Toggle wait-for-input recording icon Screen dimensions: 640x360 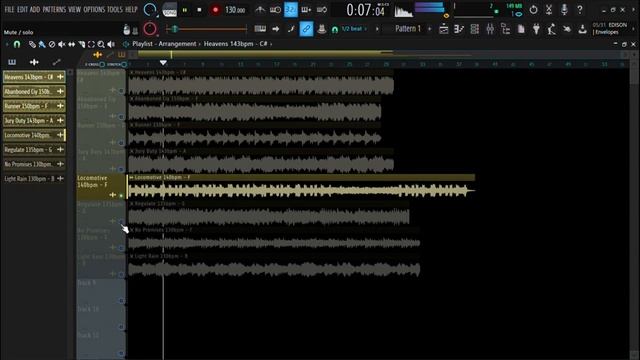[275, 10]
